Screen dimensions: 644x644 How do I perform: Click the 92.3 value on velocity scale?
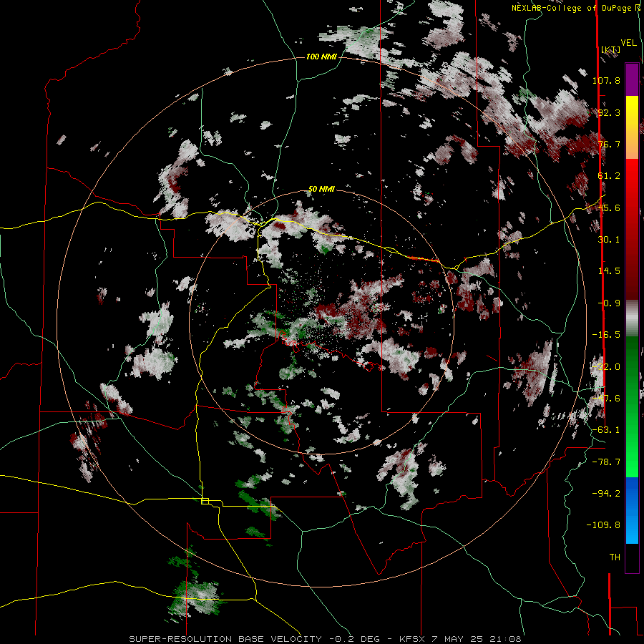point(609,112)
